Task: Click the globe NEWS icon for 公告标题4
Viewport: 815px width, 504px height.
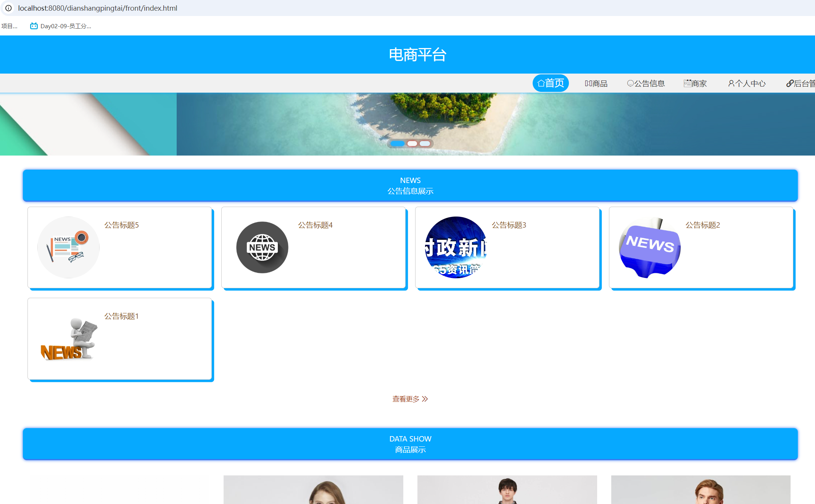Action: click(262, 247)
